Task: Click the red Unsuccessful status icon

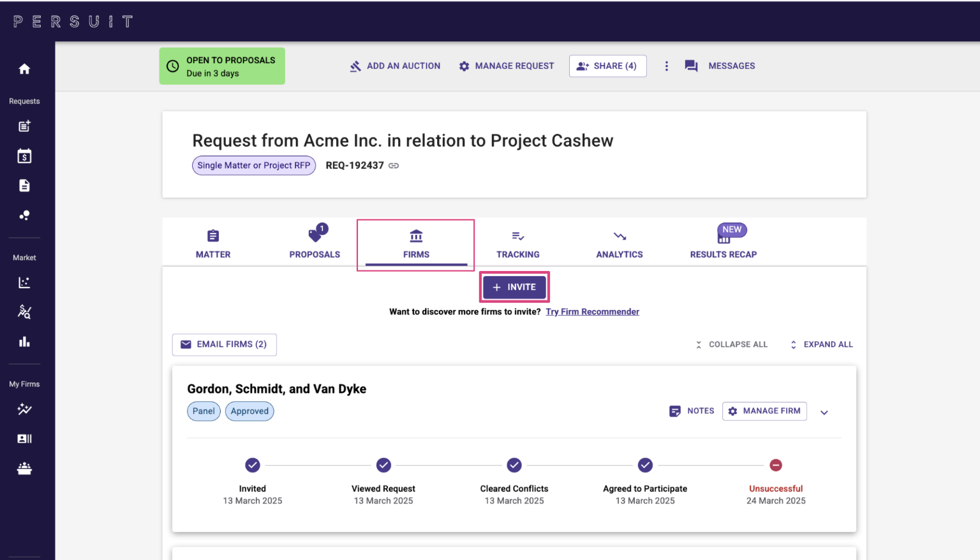Action: point(776,465)
